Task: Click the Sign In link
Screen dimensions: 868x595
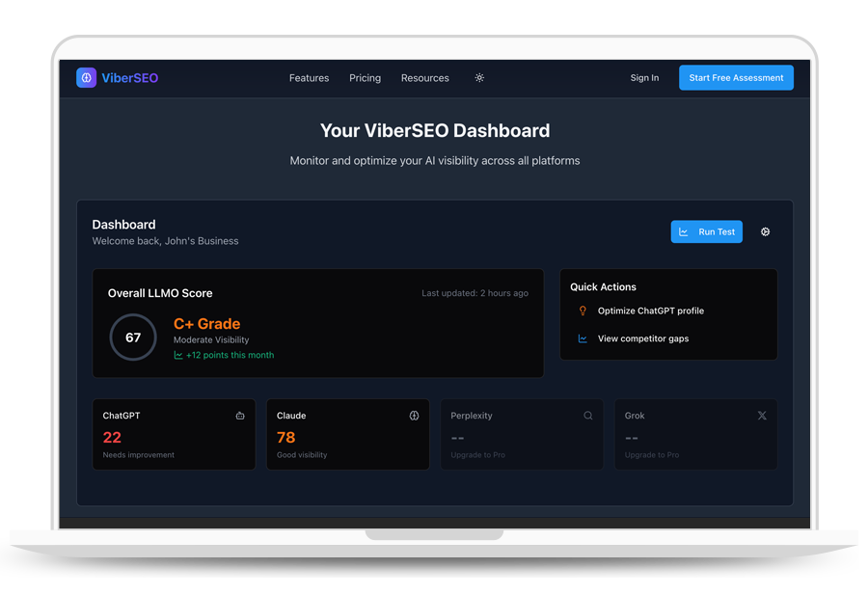Action: click(x=644, y=78)
